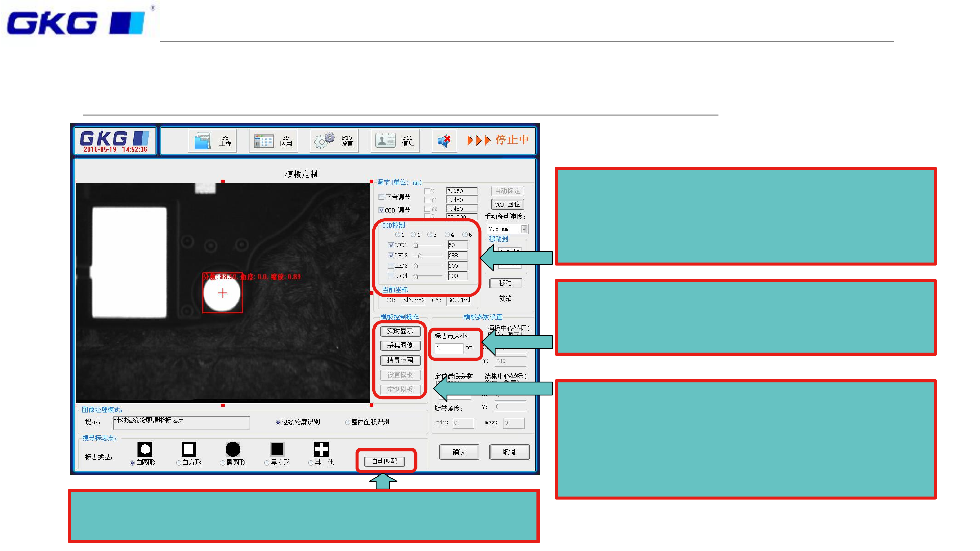Uncheck the CCD 调节 checkbox

tap(381, 210)
